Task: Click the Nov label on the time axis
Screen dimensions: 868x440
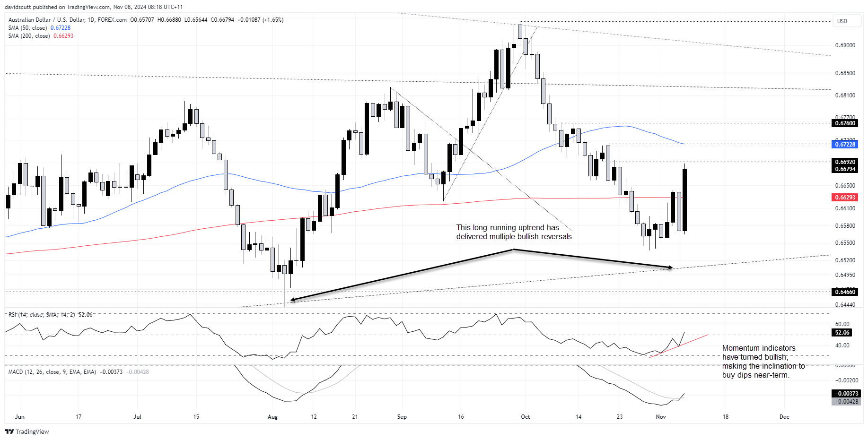Action: click(x=661, y=417)
